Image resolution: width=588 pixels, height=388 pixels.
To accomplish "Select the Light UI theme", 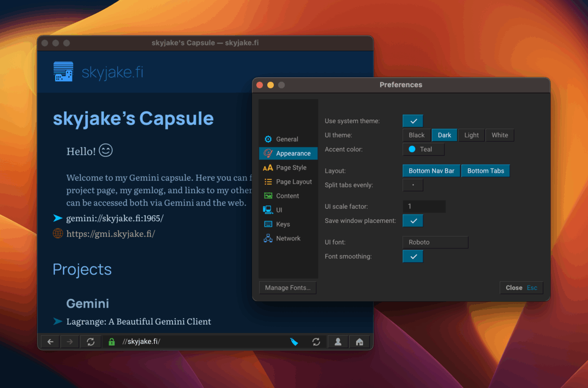I will coord(471,135).
